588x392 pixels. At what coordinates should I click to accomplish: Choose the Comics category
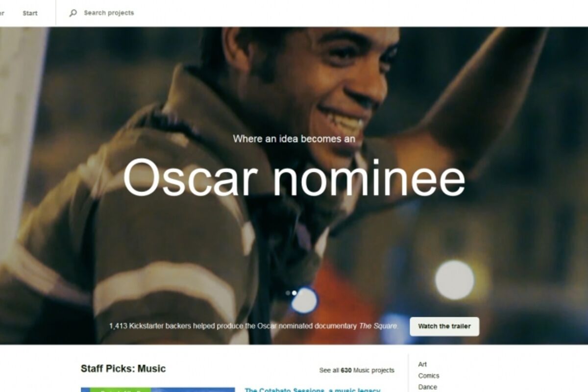click(x=429, y=376)
